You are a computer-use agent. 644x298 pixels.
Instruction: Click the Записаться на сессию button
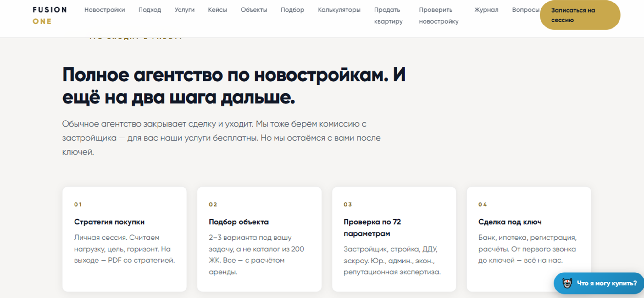[x=580, y=15]
